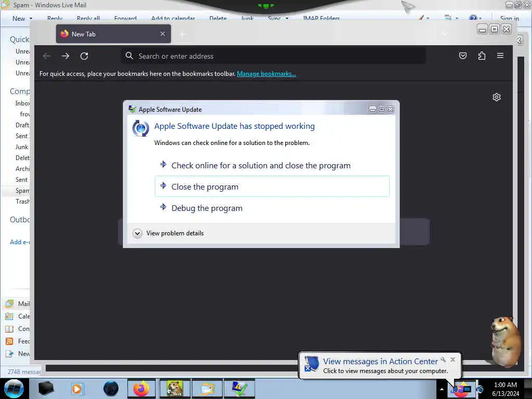This screenshot has width=532, height=399.
Task: Open the Calendar view shortcut icon
Action: pos(9,316)
